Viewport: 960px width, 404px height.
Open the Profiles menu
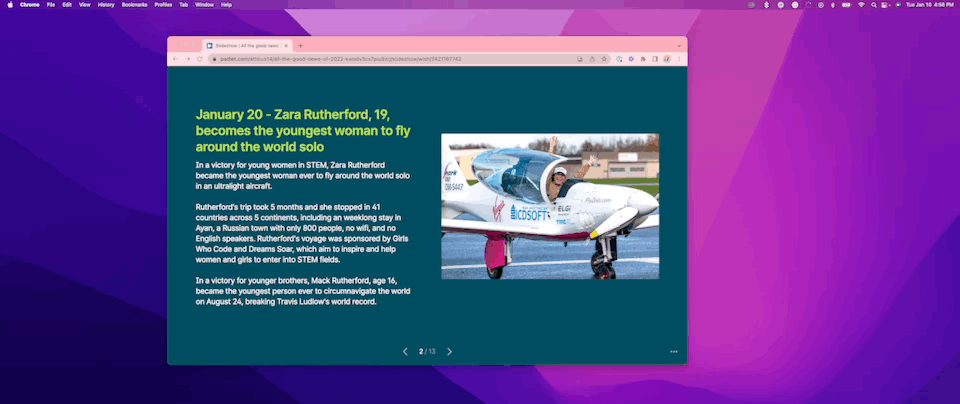tap(163, 4)
